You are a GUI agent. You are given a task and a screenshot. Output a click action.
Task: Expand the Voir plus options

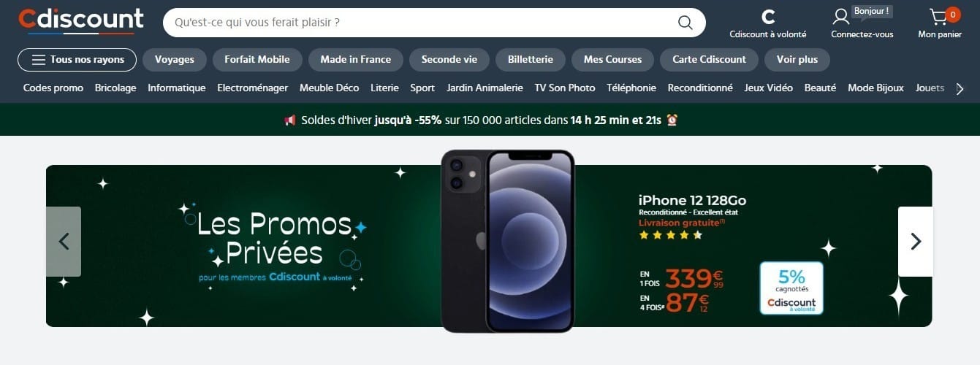click(797, 60)
